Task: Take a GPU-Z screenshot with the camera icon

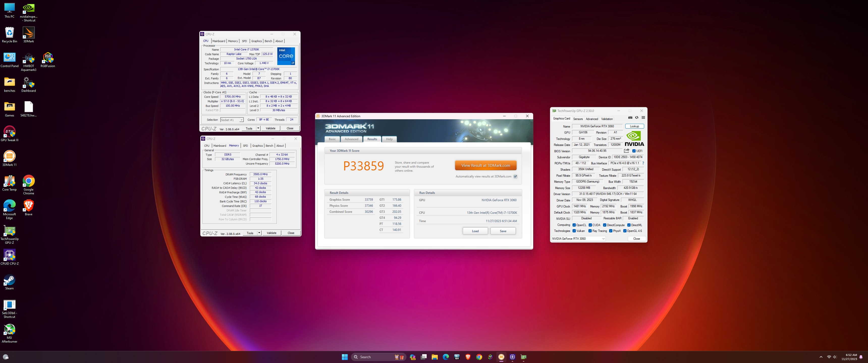Action: 630,117
